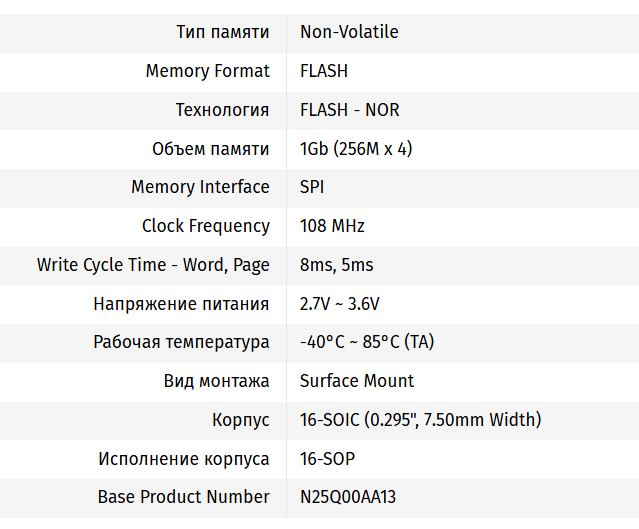Viewport: 639px width, 529px height.
Task: Click the 'Memory Format' label
Action: [207, 71]
